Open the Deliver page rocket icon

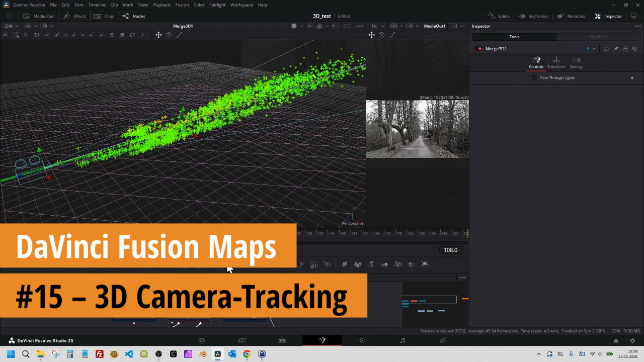coord(443,340)
